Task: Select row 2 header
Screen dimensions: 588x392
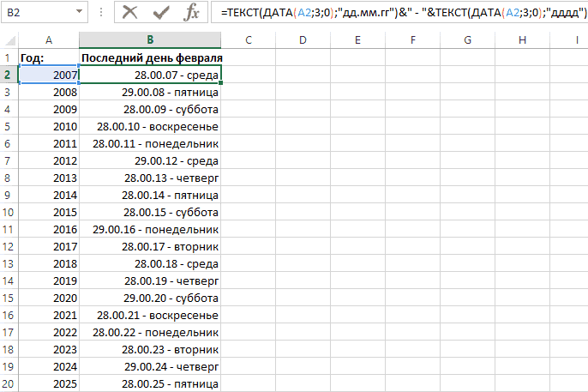Action: tap(8, 75)
